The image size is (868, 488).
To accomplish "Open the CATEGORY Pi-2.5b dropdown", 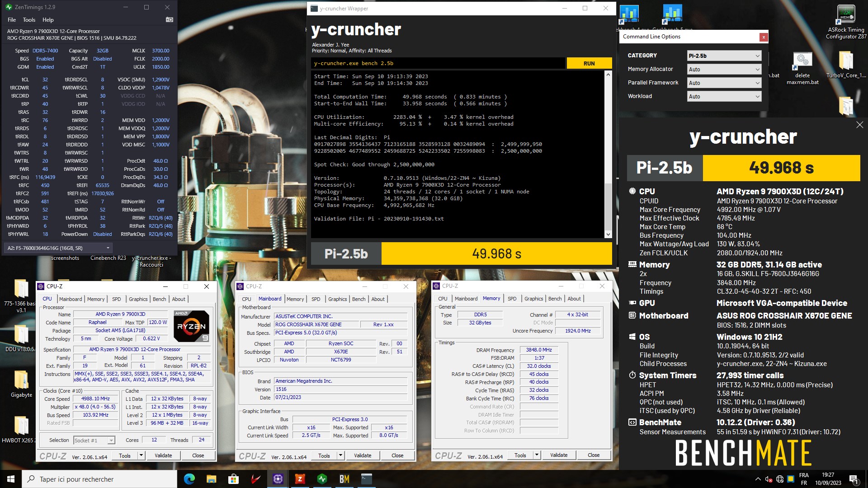I will 724,56.
